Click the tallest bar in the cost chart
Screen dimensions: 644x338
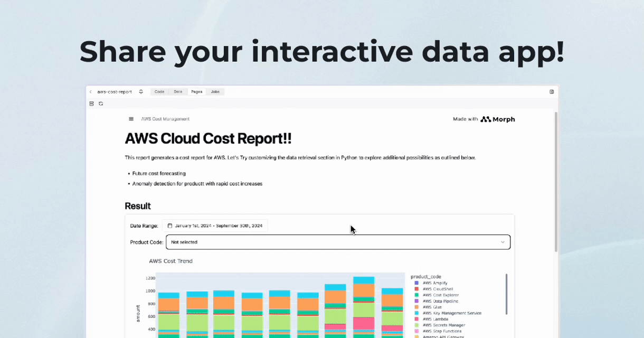click(364, 307)
